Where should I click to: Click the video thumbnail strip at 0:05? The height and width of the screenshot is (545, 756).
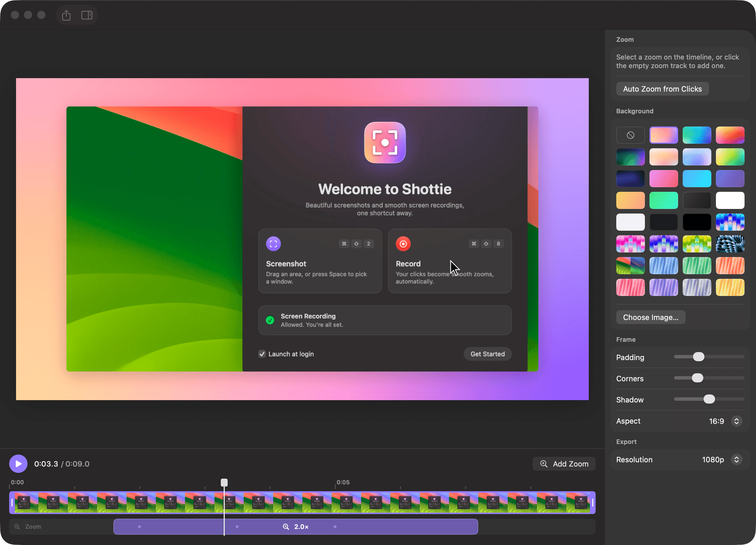pyautogui.click(x=336, y=503)
